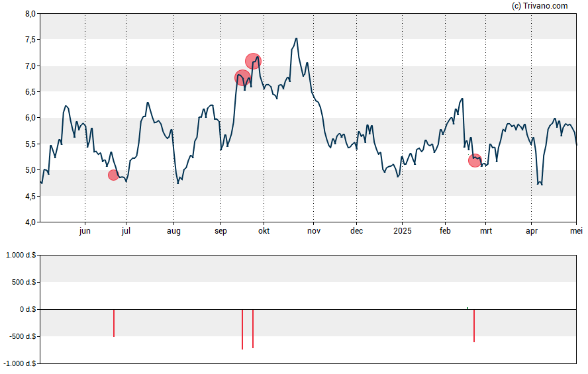Click the lower red marker in mid-September
This screenshot has height=374, width=588.
tap(242, 78)
